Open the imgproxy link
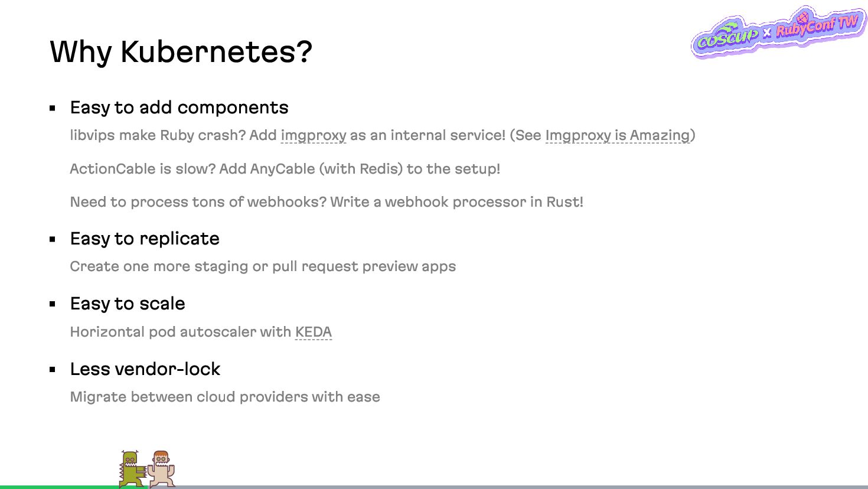 tap(314, 135)
